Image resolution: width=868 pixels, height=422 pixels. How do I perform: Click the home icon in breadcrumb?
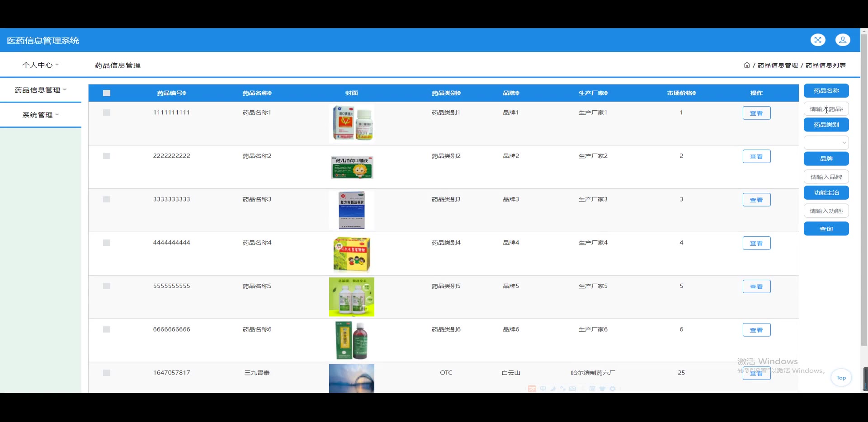click(x=747, y=65)
